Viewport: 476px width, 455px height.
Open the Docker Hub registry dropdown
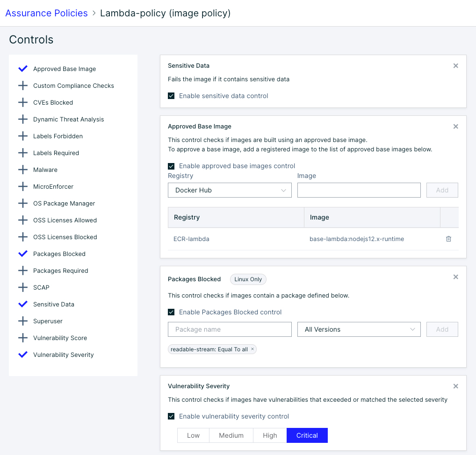point(230,190)
